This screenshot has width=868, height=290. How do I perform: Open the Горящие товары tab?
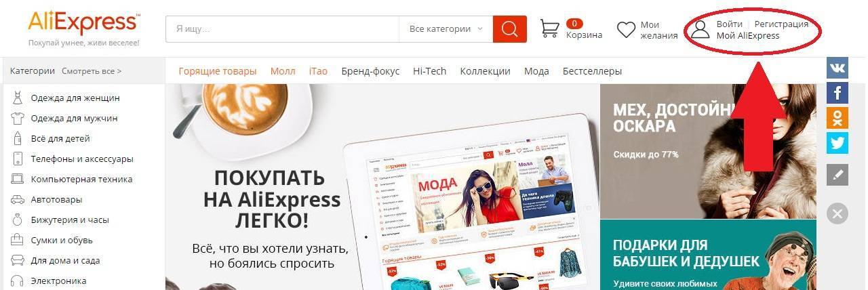[x=218, y=71]
